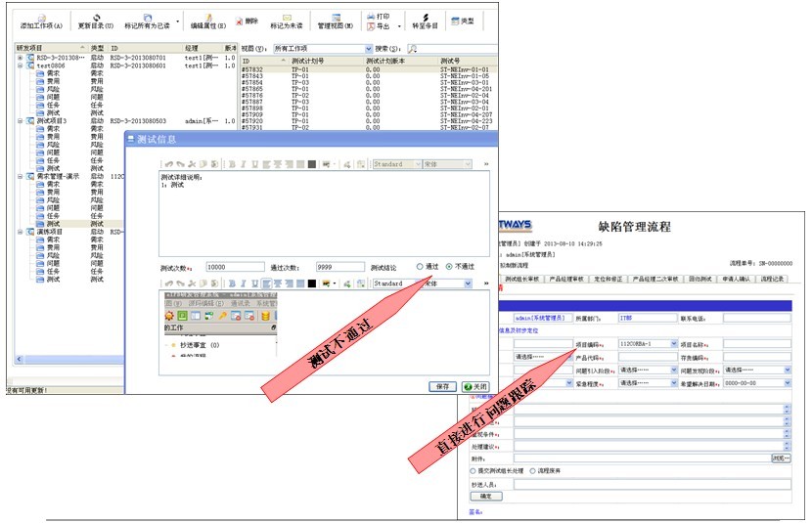812x523 pixels.
Task: Click the 标记所有为已读 toolbar icon
Action: pos(147,18)
